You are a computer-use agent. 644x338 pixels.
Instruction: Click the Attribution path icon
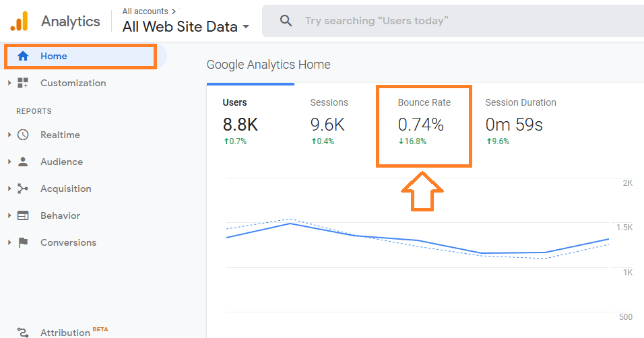[23, 332]
